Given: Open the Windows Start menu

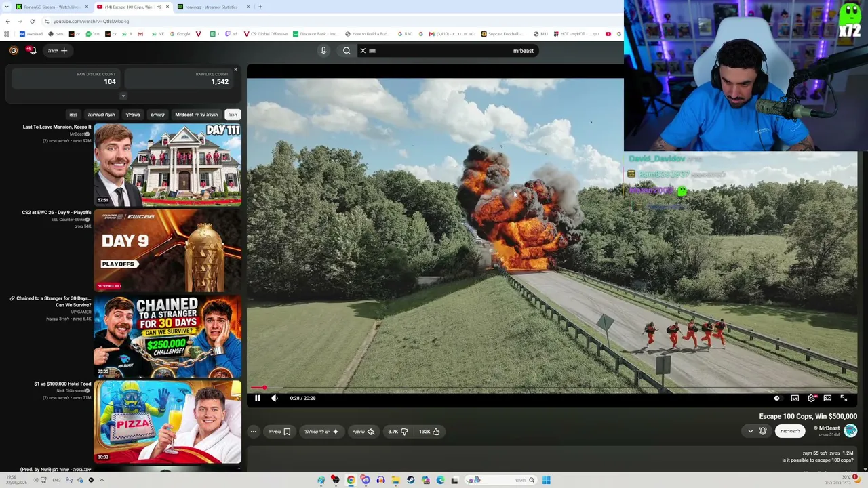Looking at the screenshot, I should 547,480.
